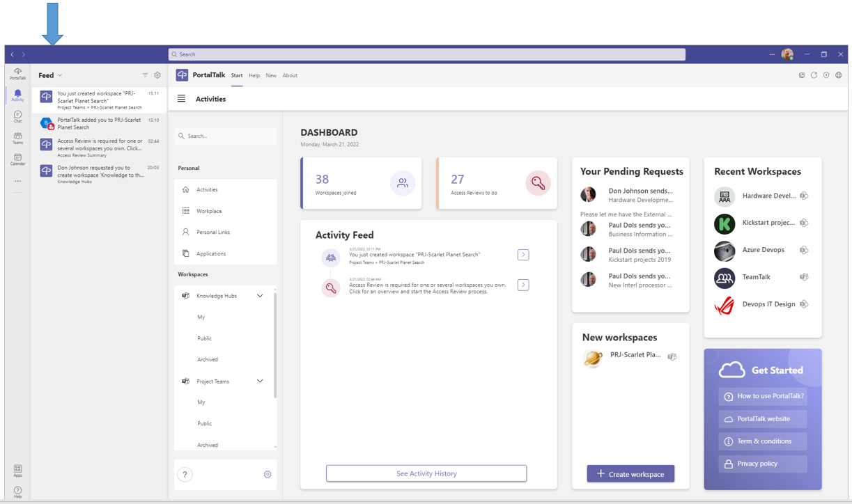Switch to the New tab

[271, 75]
